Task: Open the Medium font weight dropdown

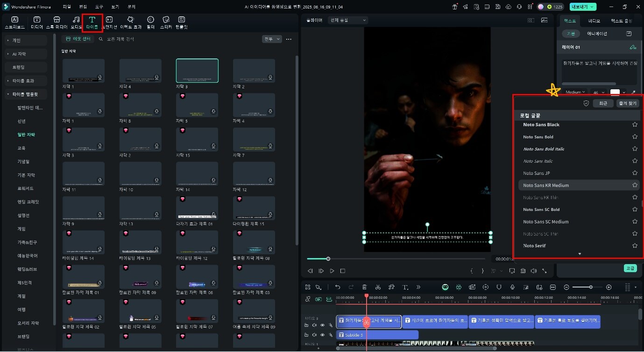Action: point(575,93)
